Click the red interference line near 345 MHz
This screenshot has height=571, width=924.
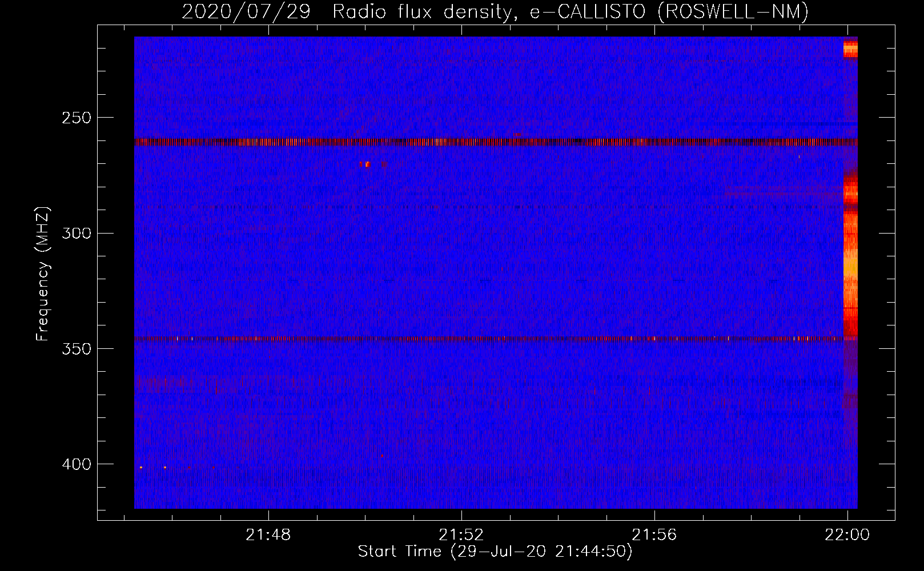(x=496, y=339)
